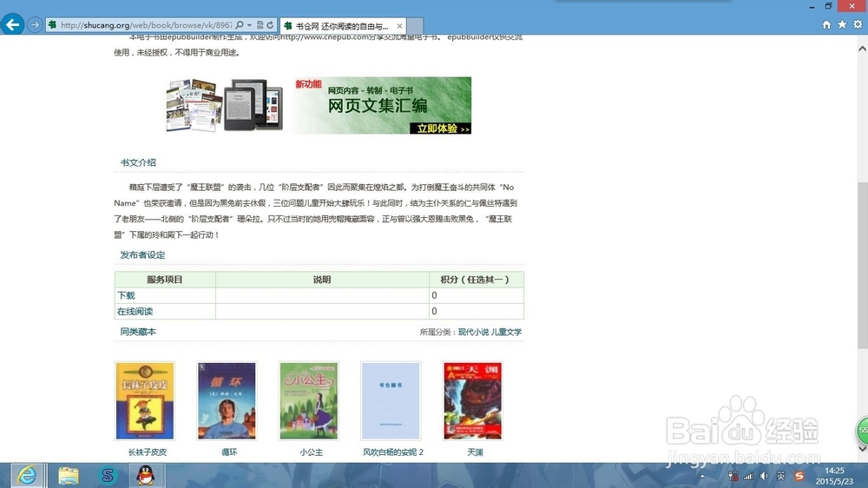Click the Sogou input tray icon
The image size is (868, 488).
pyautogui.click(x=799, y=476)
